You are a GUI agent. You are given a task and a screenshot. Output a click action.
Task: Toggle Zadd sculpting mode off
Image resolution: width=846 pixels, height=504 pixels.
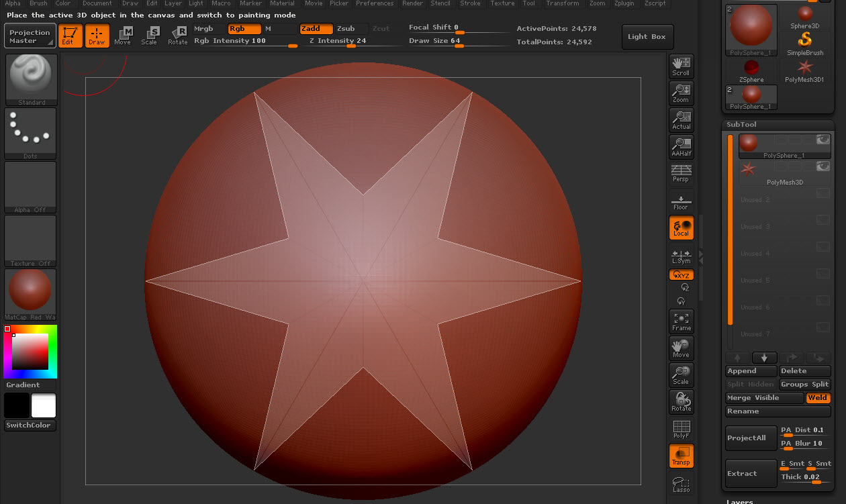(316, 29)
